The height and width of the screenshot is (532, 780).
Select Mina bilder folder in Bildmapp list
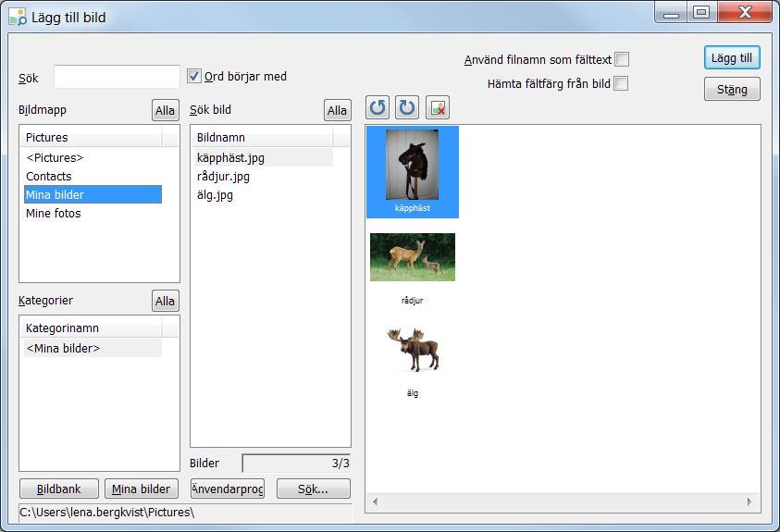[x=93, y=194]
